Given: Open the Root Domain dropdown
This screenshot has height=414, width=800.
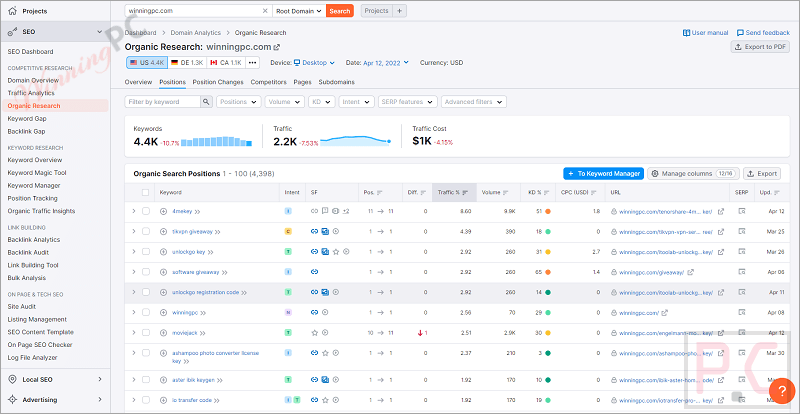Looking at the screenshot, I should coord(299,11).
